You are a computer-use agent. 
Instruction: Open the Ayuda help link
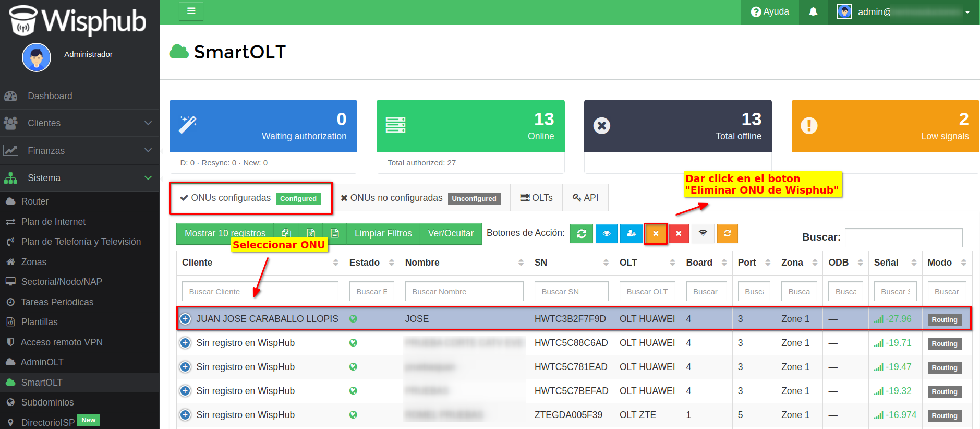click(770, 12)
